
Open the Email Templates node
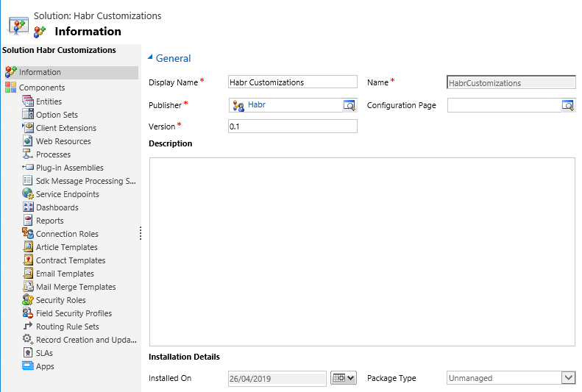[x=65, y=274]
